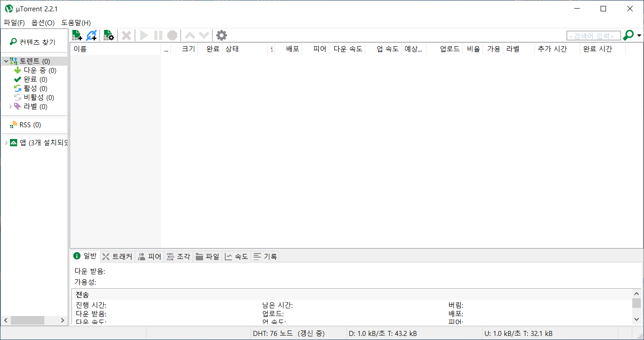Click the Pause torrent icon

(158, 35)
